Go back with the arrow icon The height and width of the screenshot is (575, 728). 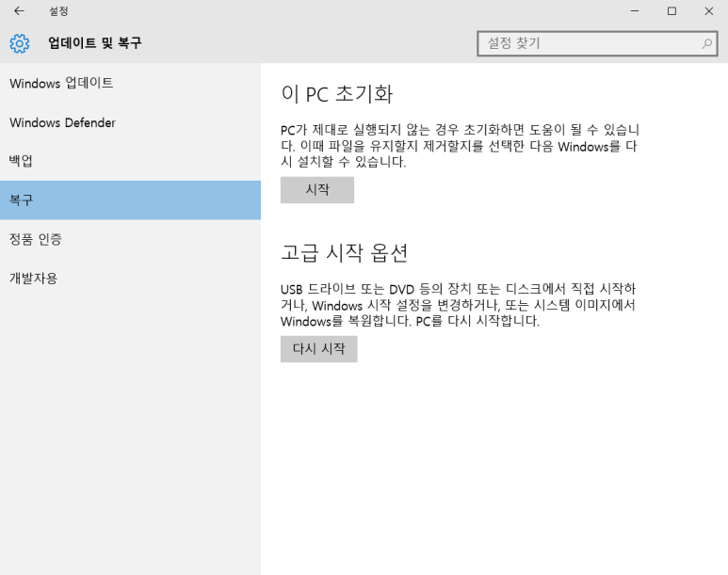coord(19,10)
